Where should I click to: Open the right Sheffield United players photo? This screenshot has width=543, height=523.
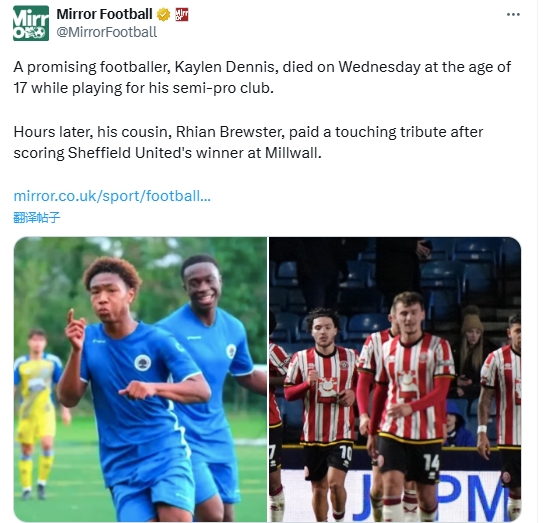pyautogui.click(x=395, y=379)
